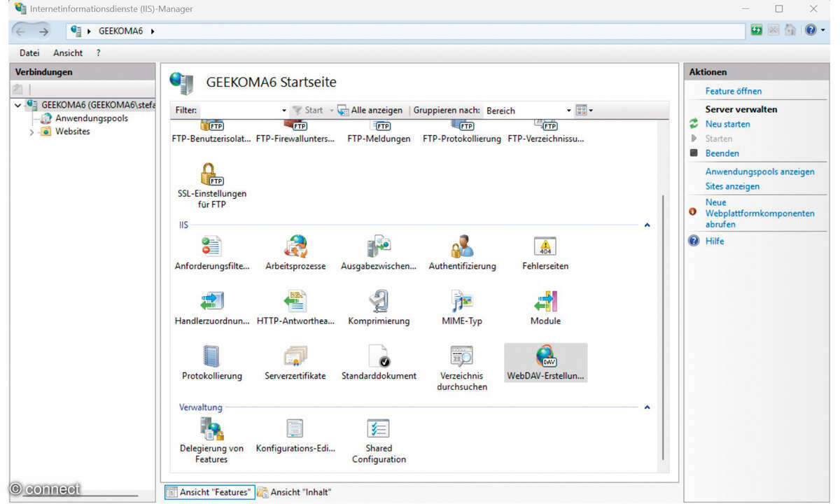The image size is (840, 504).
Task: Open the HTTP-Antwortheader feature
Action: [x=295, y=308]
